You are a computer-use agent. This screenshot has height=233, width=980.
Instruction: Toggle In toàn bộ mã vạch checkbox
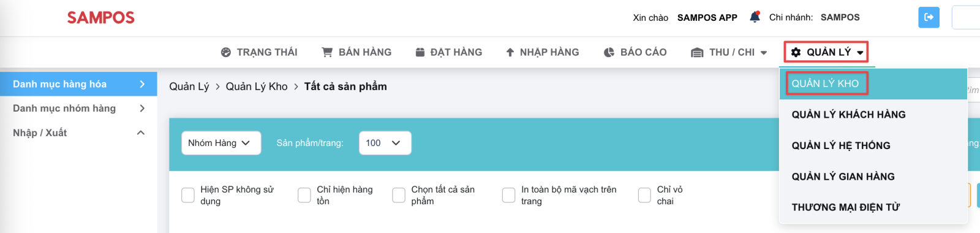tap(508, 195)
